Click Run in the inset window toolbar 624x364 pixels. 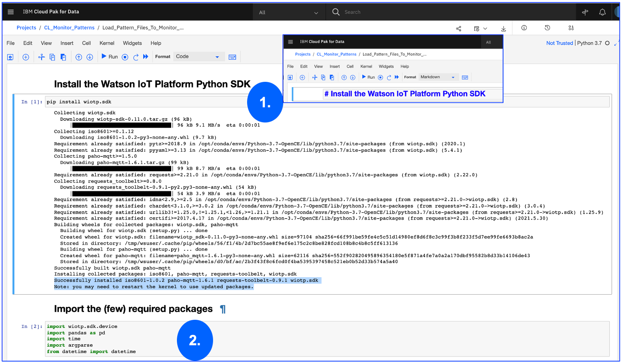pos(368,77)
